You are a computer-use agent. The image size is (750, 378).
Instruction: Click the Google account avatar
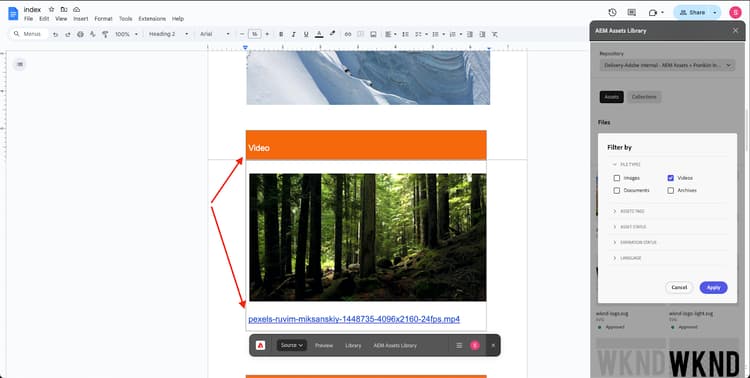(735, 12)
